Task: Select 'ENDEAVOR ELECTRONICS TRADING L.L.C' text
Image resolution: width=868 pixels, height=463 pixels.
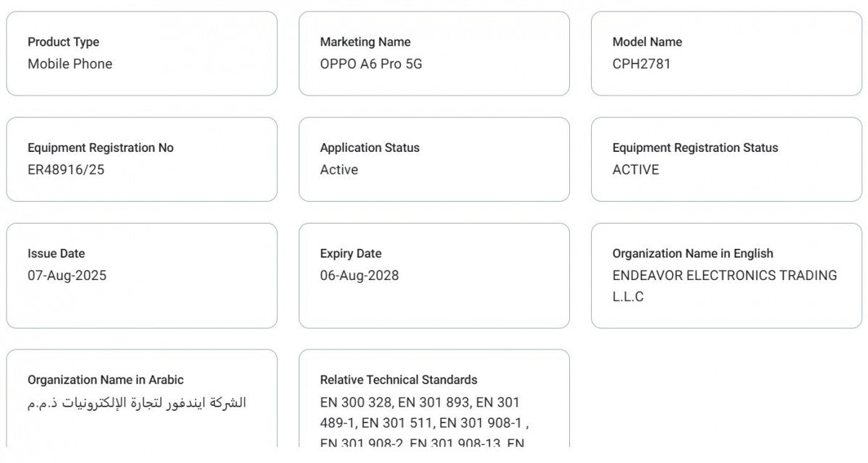Action: pyautogui.click(x=724, y=276)
